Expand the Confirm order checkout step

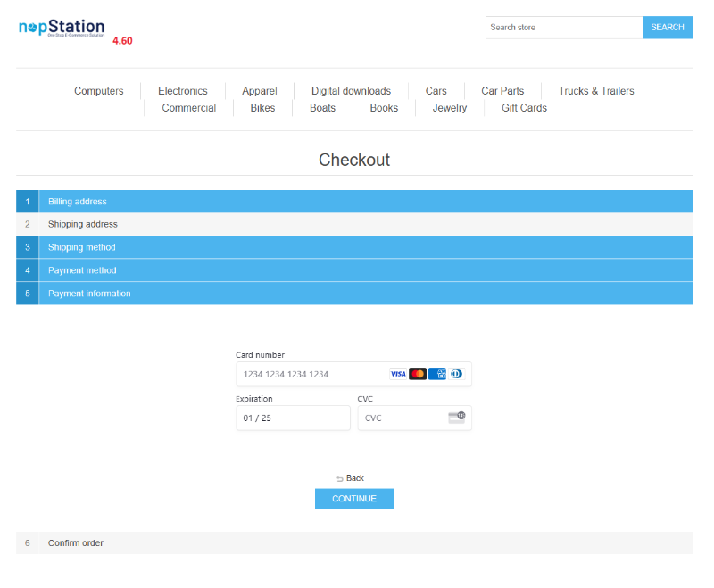coord(354,542)
